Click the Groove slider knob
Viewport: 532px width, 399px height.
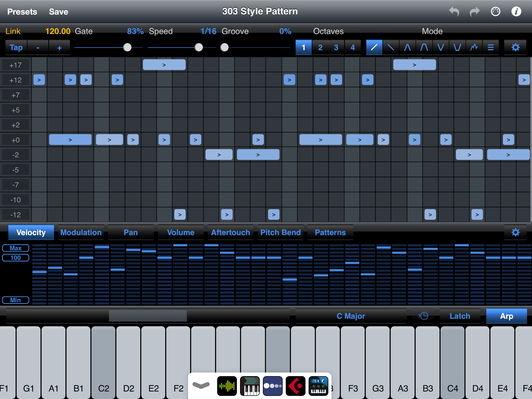click(x=224, y=47)
